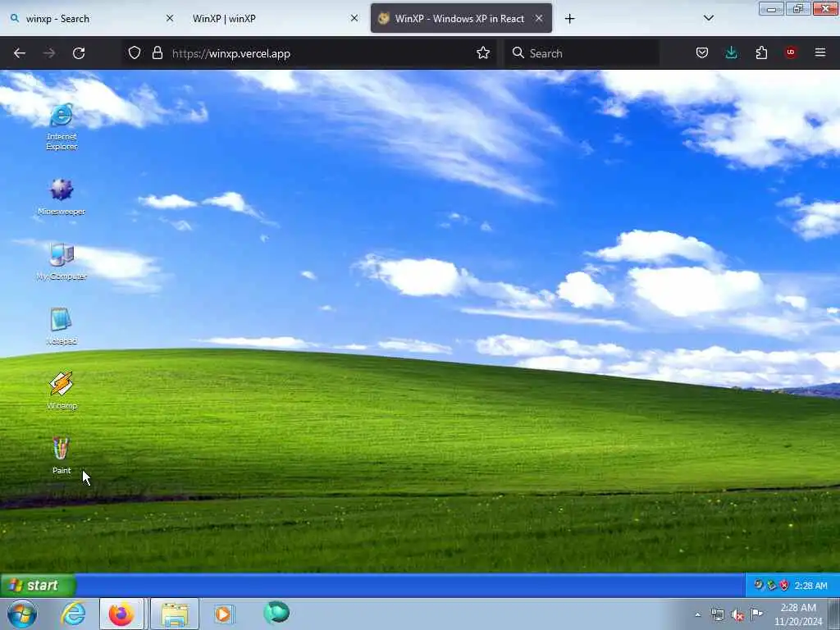The height and width of the screenshot is (630, 840).
Task: Open the Save to Pocket icon
Action: click(702, 52)
